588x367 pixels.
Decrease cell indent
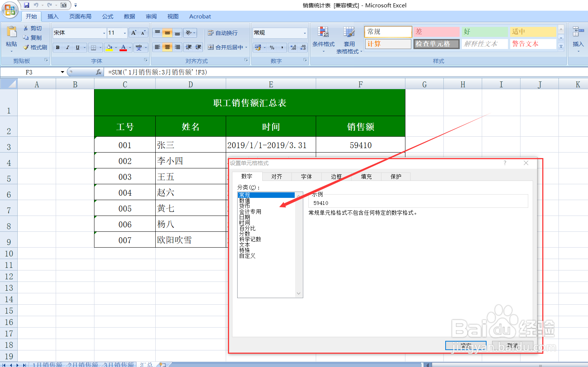click(188, 47)
